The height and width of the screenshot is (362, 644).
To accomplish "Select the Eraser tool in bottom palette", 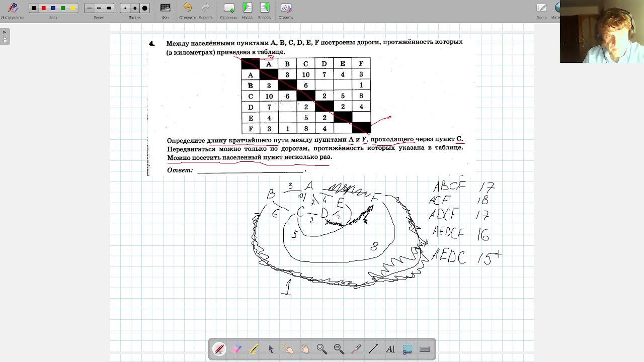I will coord(236,349).
